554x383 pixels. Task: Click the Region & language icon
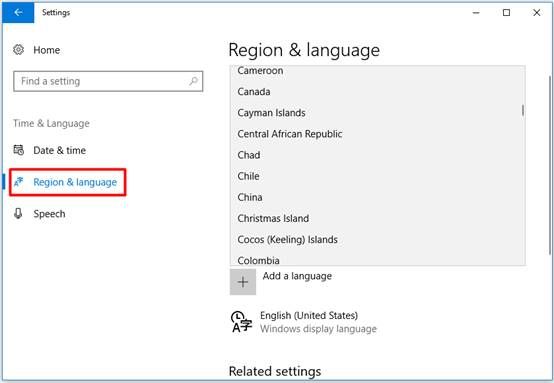18,182
